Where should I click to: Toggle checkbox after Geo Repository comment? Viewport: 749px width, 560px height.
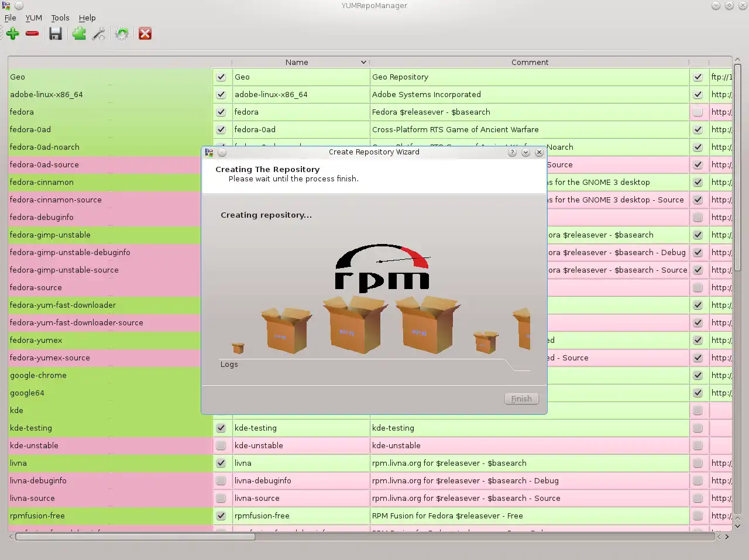pos(698,77)
